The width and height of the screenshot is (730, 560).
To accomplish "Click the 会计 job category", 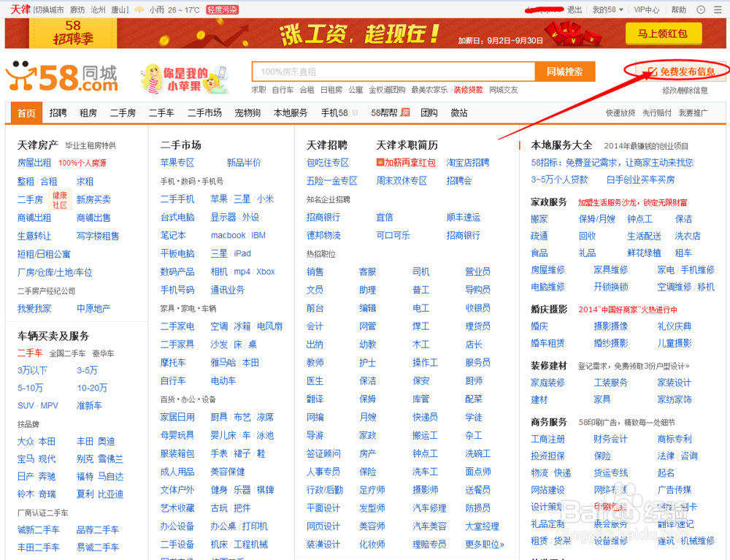I will click(315, 326).
